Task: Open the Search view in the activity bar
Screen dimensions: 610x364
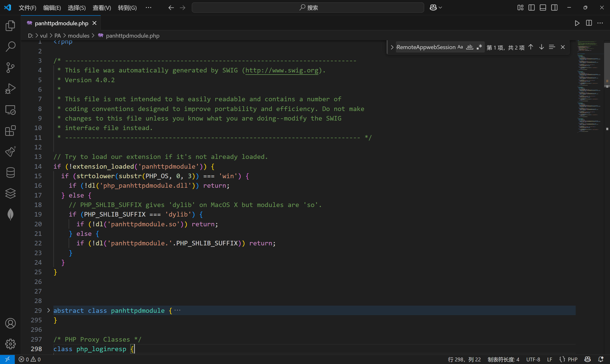Action: [x=10, y=46]
